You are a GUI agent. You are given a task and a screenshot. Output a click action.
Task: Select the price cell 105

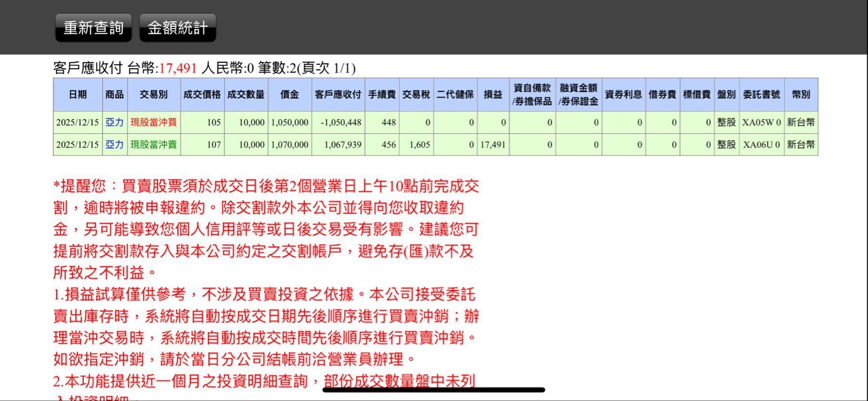tap(202, 123)
